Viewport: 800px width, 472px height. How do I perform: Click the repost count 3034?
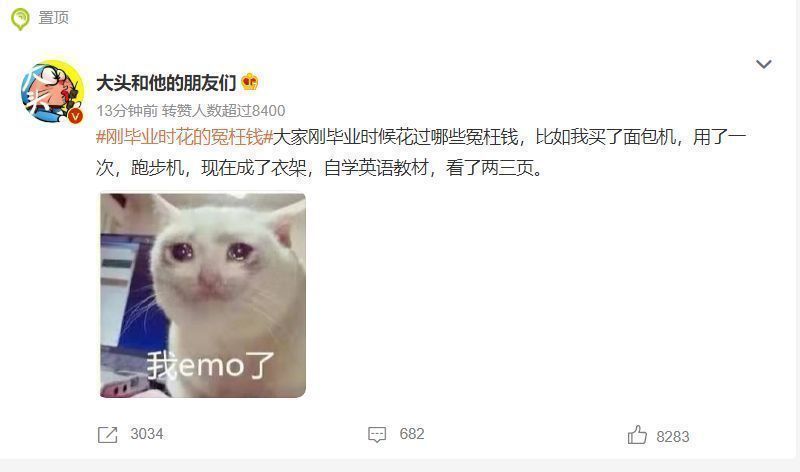(147, 434)
